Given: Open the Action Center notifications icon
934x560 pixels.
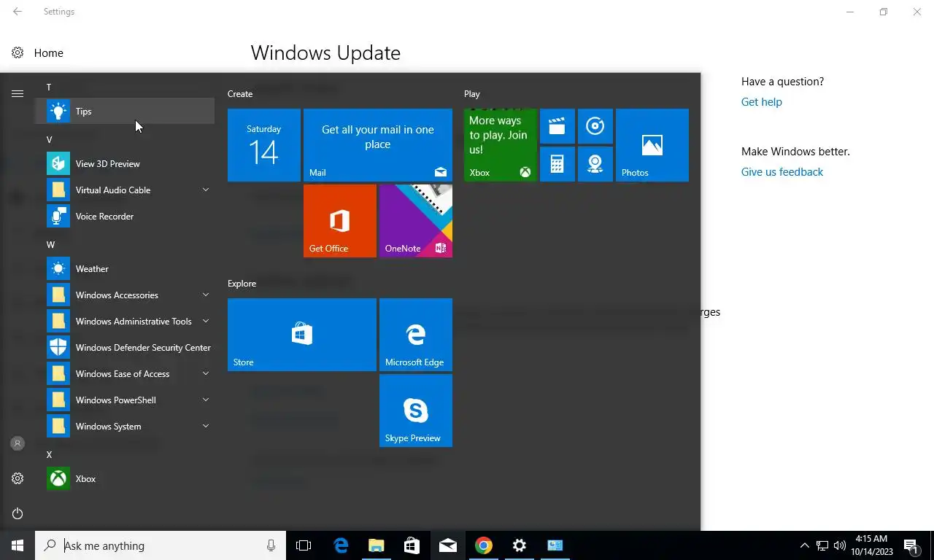Looking at the screenshot, I should click(911, 545).
